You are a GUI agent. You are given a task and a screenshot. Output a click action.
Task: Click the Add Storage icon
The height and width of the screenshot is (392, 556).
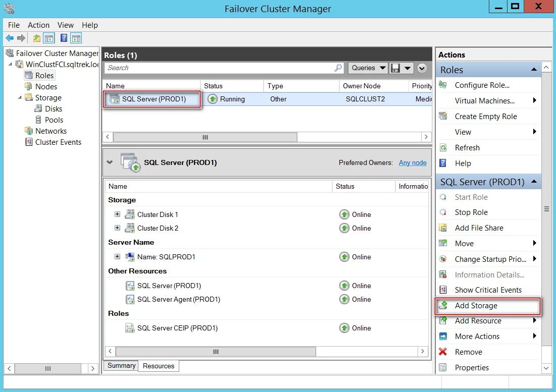click(x=443, y=305)
